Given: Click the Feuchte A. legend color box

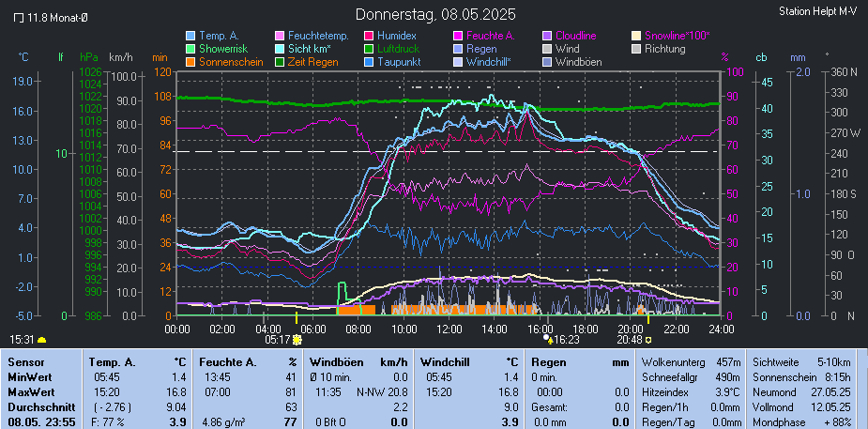Looking at the screenshot, I should (457, 36).
